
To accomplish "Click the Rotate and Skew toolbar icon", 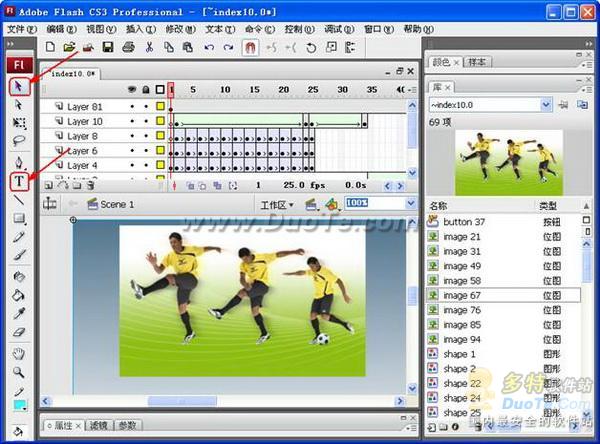I will click(x=311, y=48).
